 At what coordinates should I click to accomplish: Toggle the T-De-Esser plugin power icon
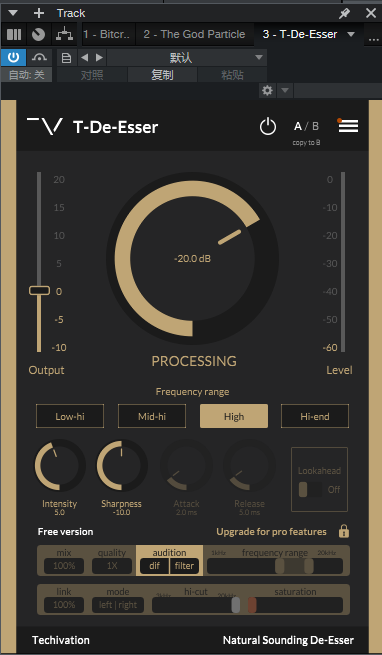[267, 127]
